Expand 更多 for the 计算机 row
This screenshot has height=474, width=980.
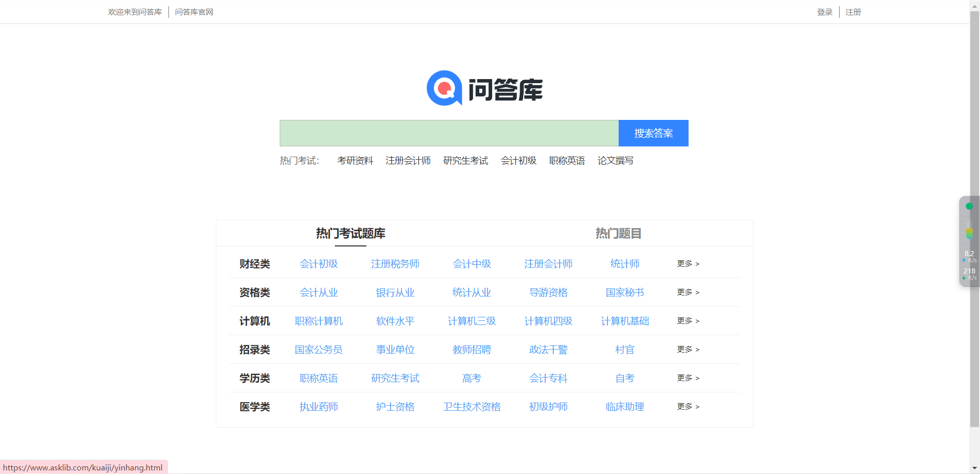click(x=688, y=321)
